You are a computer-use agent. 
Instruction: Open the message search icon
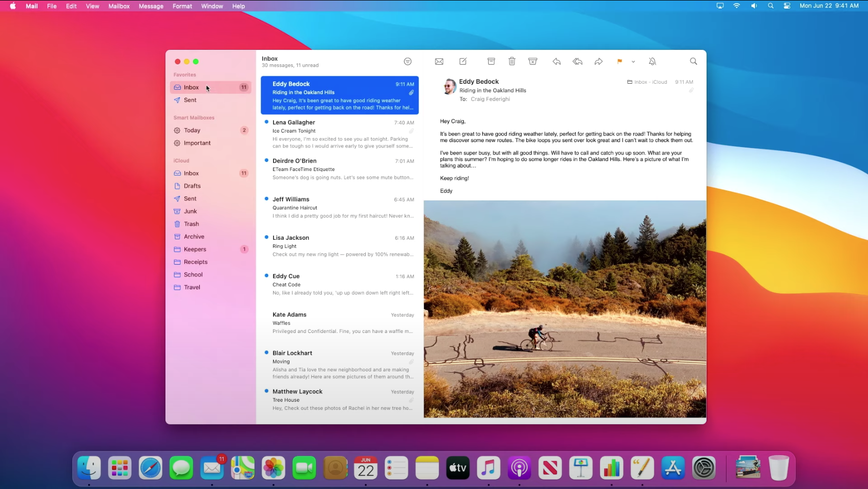coord(693,61)
